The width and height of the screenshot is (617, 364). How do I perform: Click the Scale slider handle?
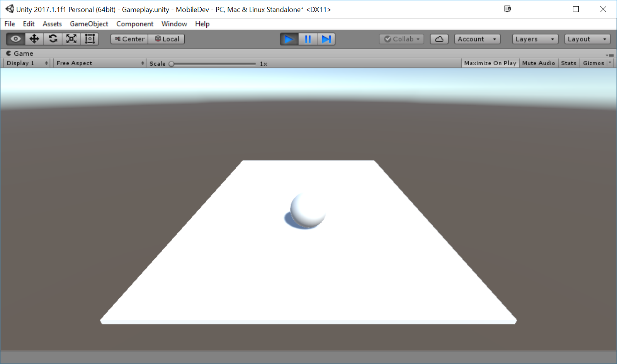(172, 64)
